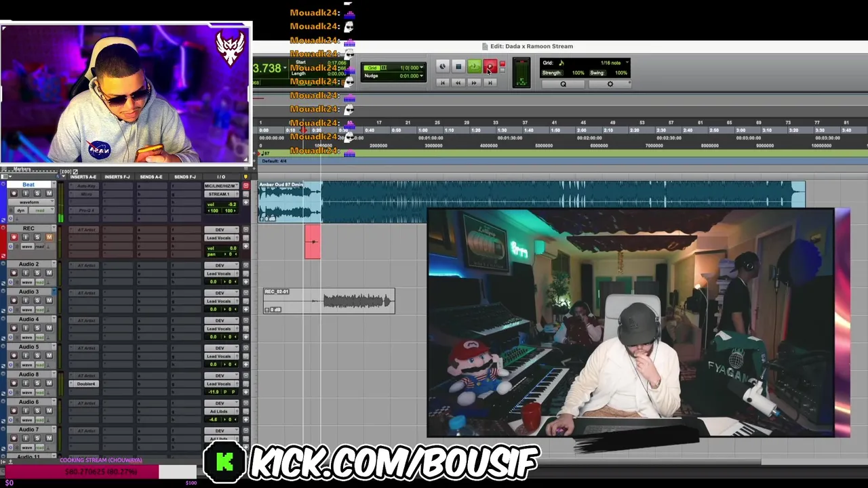Open the 1/16 note grid dropdown
Image resolution: width=868 pixels, height=488 pixels.
tap(614, 63)
